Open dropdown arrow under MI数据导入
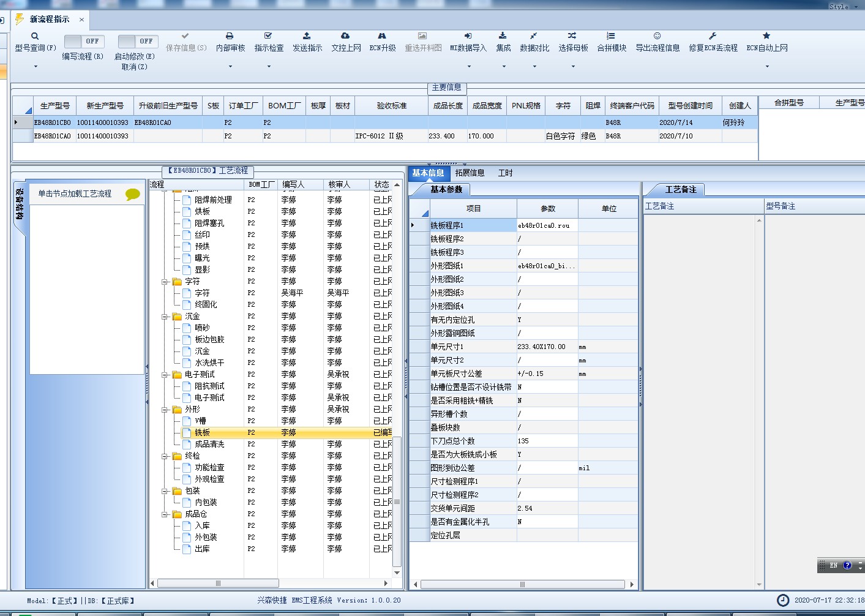This screenshot has height=616, width=865. click(469, 66)
